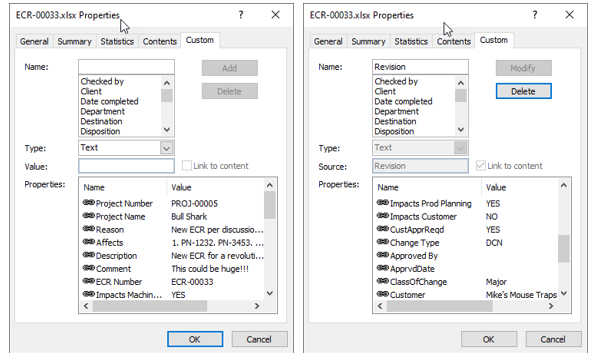Click link icon next to Reason property
The height and width of the screenshot is (363, 593).
(88, 229)
